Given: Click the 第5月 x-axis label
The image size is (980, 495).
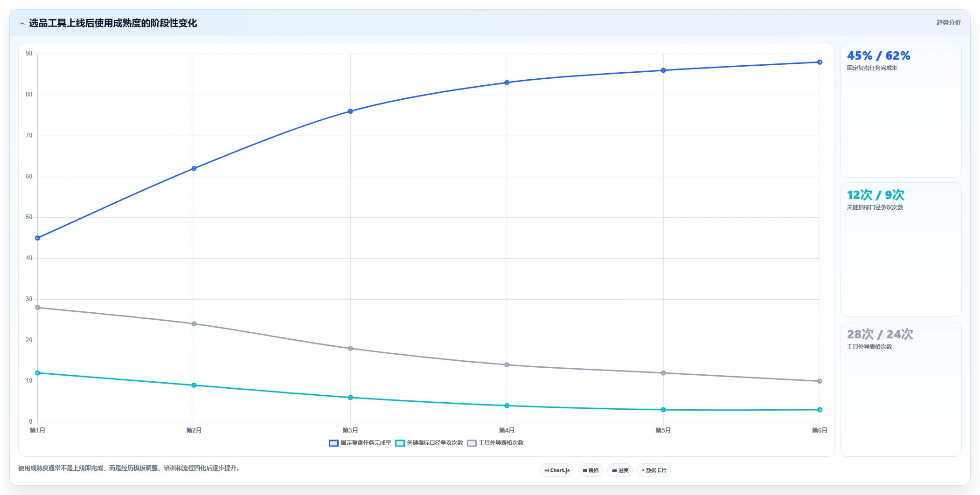Looking at the screenshot, I should 663,430.
